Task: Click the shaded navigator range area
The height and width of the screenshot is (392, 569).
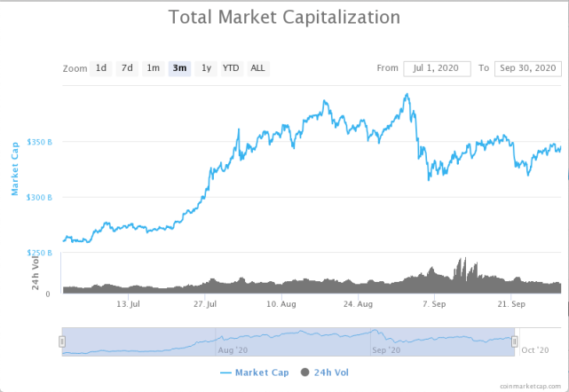Action: (288, 341)
